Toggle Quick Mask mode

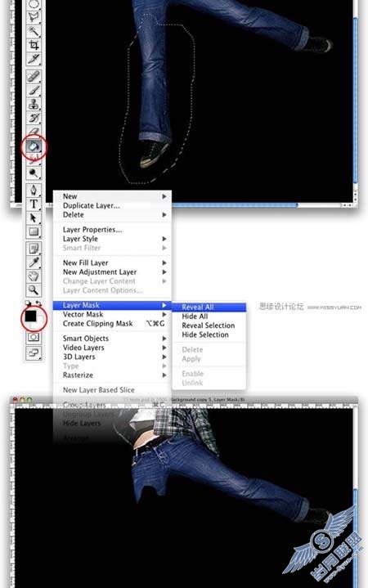click(x=34, y=337)
